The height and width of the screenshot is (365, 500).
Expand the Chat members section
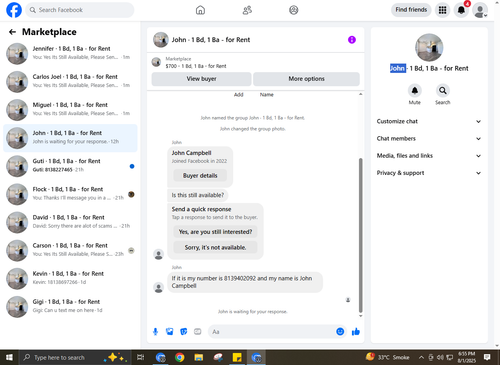tap(429, 139)
